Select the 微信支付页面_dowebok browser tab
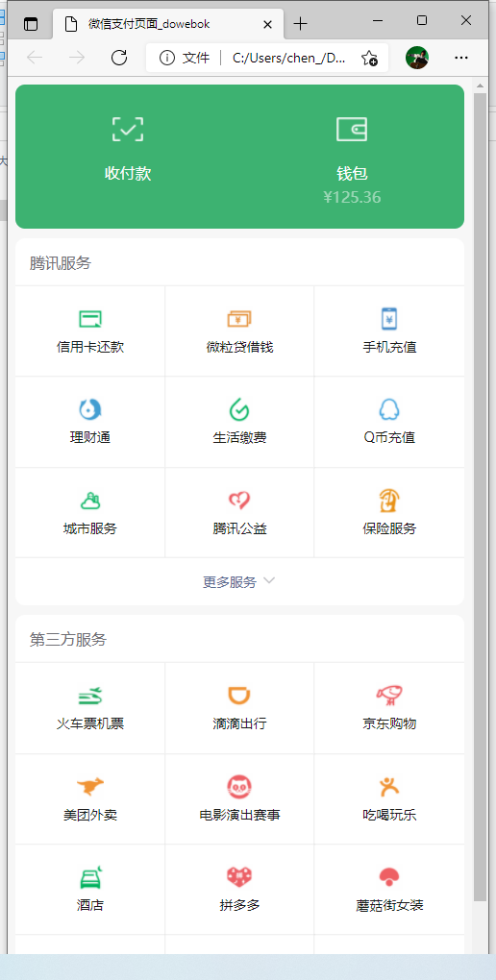 click(x=169, y=24)
